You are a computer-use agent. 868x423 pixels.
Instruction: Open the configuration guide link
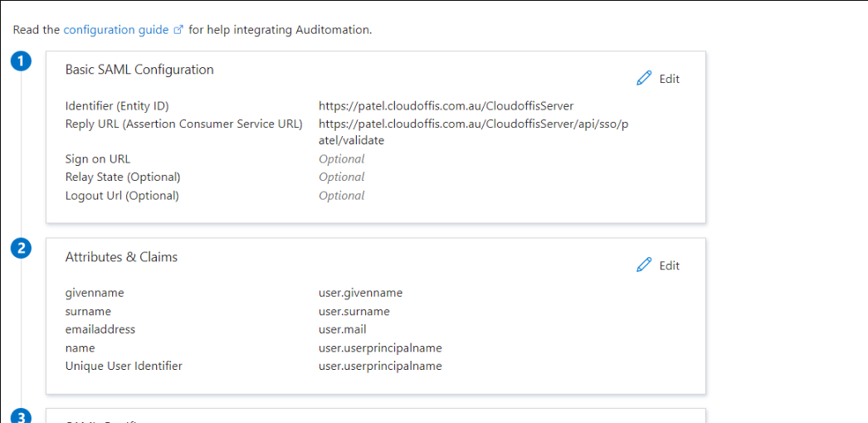click(115, 30)
